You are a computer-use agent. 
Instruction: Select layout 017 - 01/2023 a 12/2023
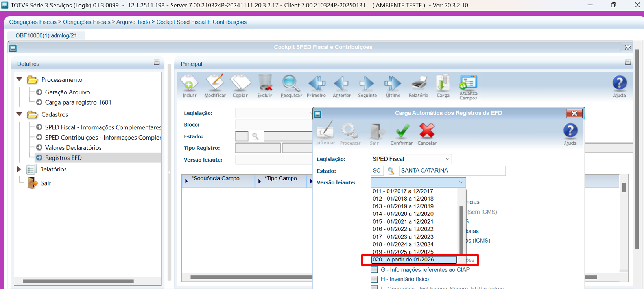(403, 237)
